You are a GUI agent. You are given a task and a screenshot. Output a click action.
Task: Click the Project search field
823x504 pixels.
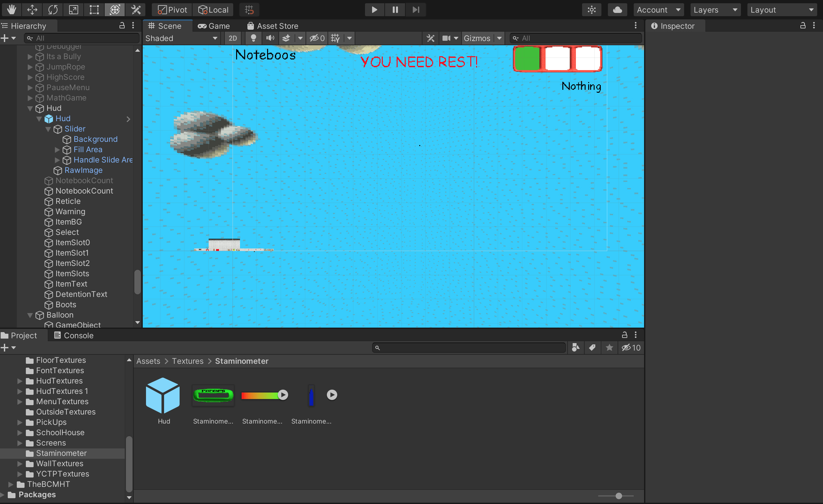pyautogui.click(x=469, y=348)
